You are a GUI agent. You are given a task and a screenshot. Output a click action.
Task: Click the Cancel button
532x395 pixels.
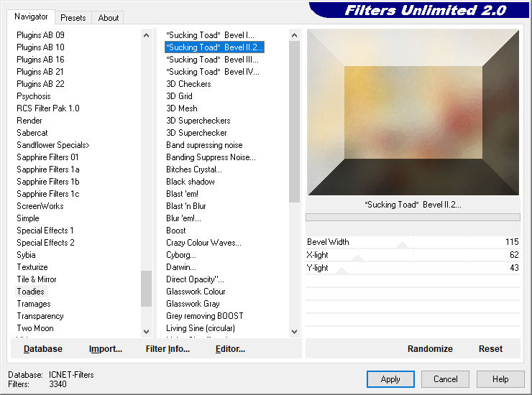click(445, 379)
